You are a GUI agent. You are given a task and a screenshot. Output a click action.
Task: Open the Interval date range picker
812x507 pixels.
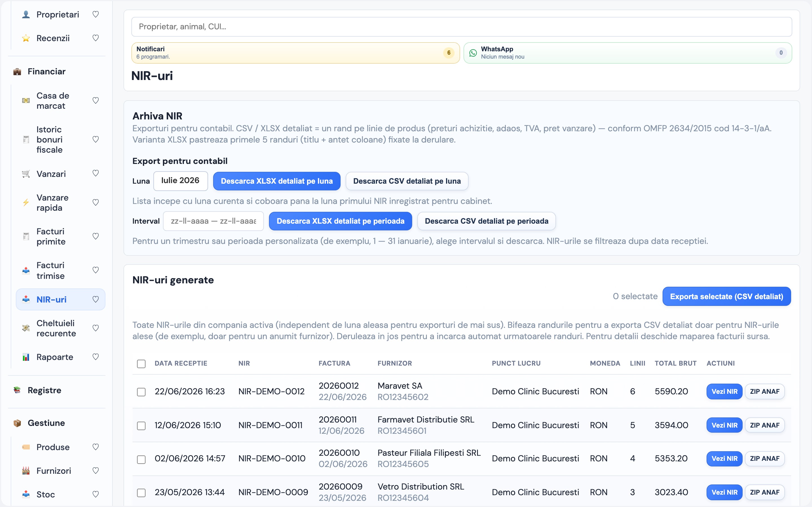tap(213, 221)
